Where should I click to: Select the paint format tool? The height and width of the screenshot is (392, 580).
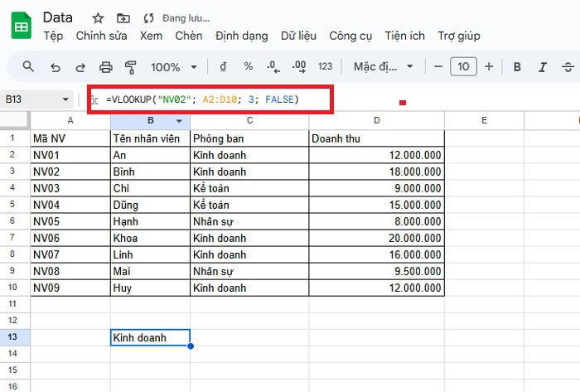[x=130, y=66]
